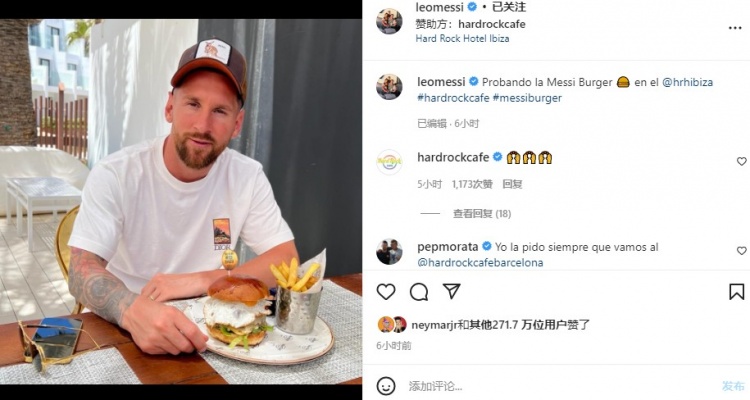Expand view replies (18) under hardrockcafe
This screenshot has height=400, width=750.
tap(482, 214)
